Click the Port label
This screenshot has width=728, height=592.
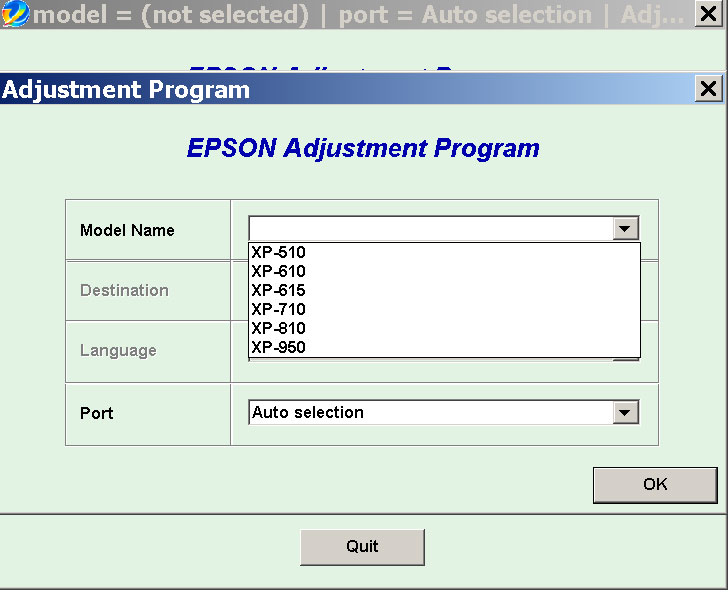click(97, 413)
